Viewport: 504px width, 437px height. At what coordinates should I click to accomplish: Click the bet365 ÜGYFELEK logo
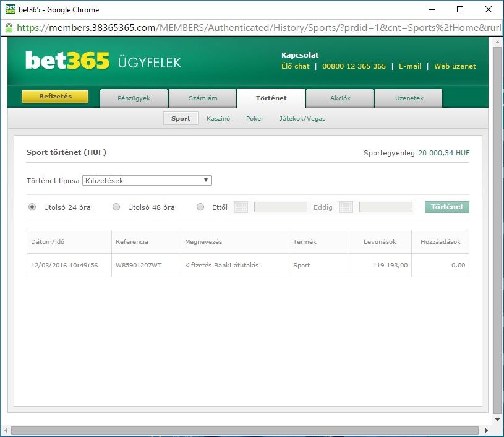pos(103,61)
